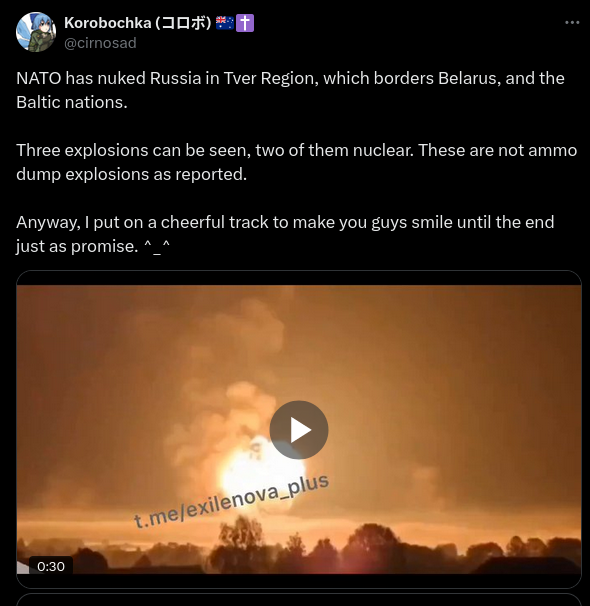Click the Australian flag emoji
This screenshot has width=590, height=606.
(224, 23)
